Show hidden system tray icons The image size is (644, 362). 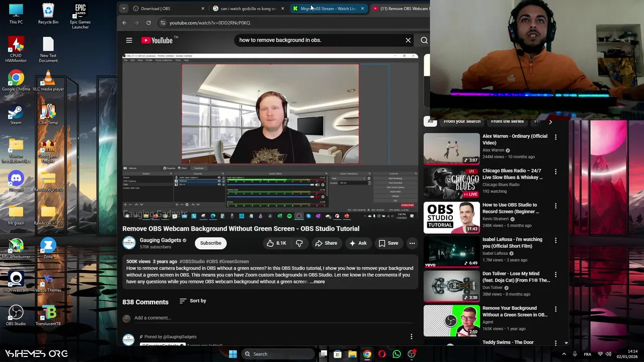click(x=563, y=354)
